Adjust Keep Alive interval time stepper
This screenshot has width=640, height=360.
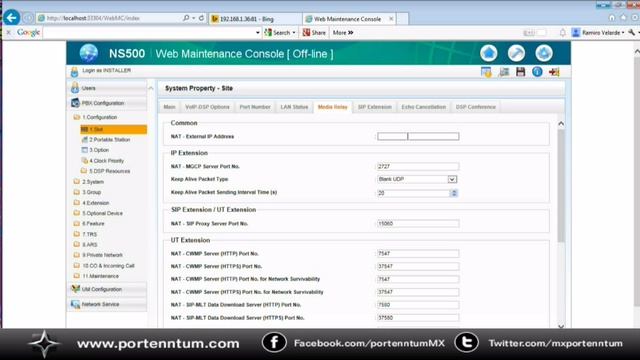(454, 193)
